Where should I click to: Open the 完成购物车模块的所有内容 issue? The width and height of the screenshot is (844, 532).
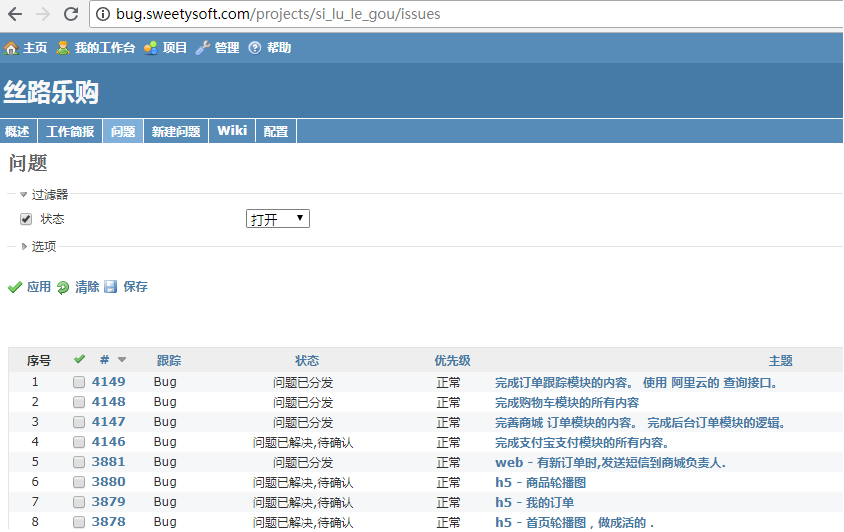tap(567, 402)
